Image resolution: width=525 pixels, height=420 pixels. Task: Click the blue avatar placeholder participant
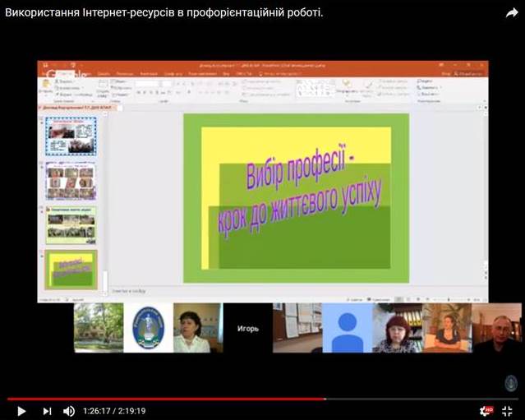346,328
